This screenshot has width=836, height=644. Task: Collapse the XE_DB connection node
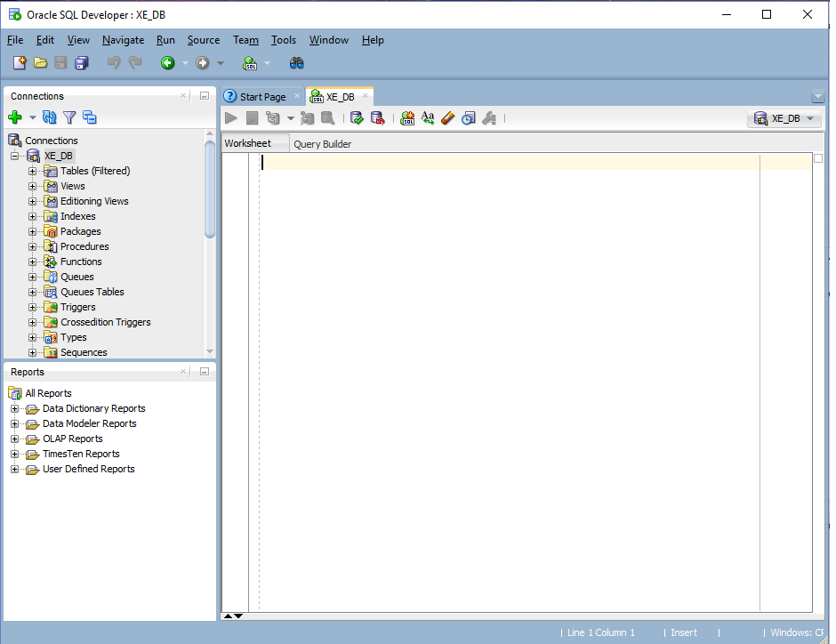(x=15, y=156)
